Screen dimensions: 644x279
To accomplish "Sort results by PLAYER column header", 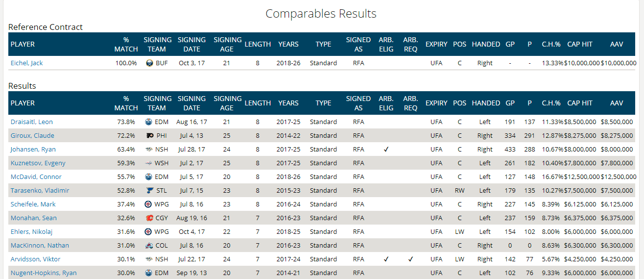I will 23,103.
